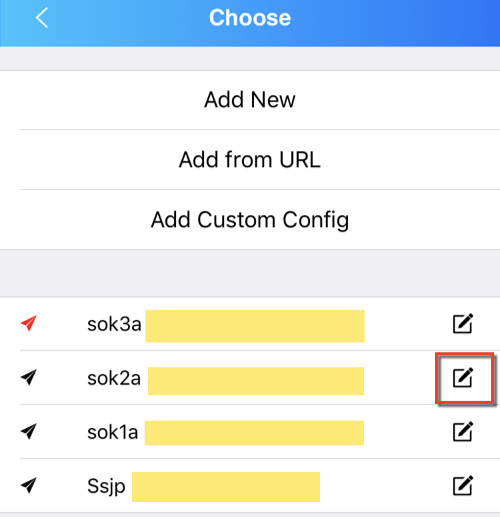Select the sok1a server name
This screenshot has width=500, height=517.
pyautogui.click(x=113, y=432)
